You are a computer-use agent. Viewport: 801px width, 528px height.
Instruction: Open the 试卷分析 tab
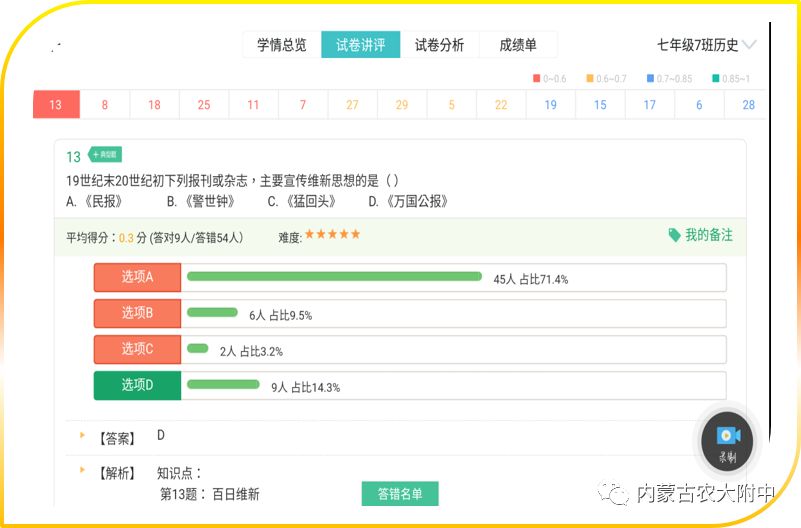(x=439, y=45)
